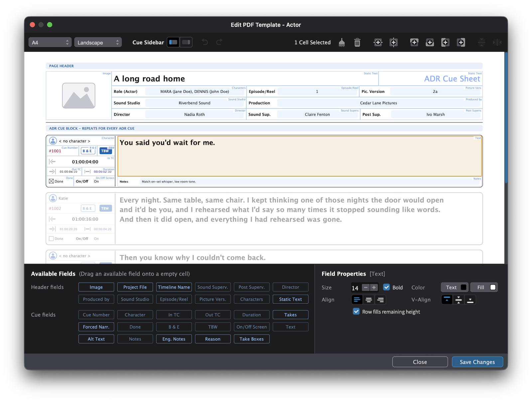Select the 'Riverbend Sound' studio cell

click(195, 103)
